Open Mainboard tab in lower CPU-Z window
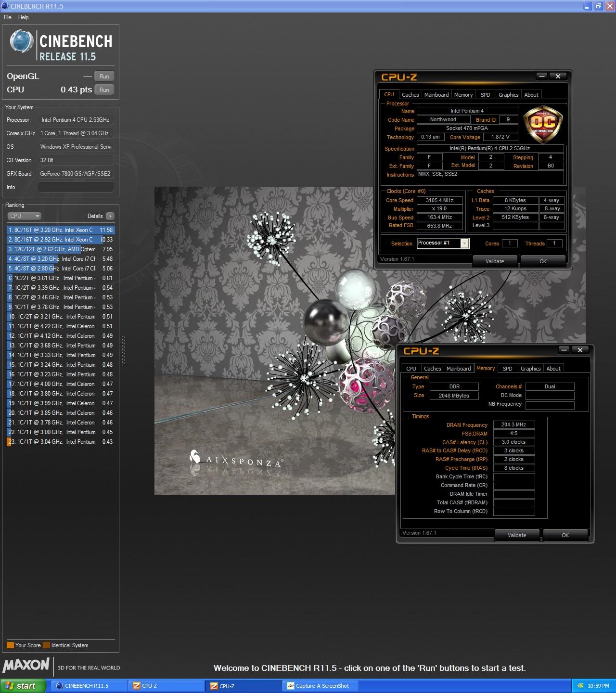This screenshot has height=693, width=616. pyautogui.click(x=459, y=369)
